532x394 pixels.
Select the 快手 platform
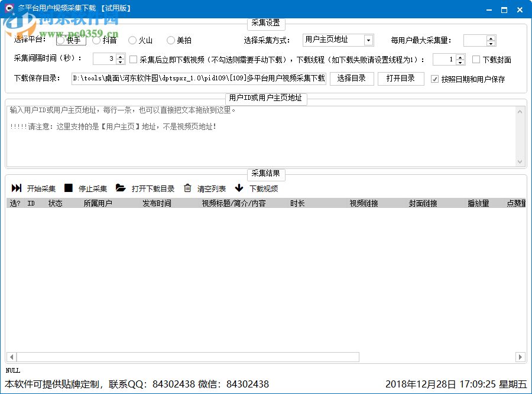(60, 40)
